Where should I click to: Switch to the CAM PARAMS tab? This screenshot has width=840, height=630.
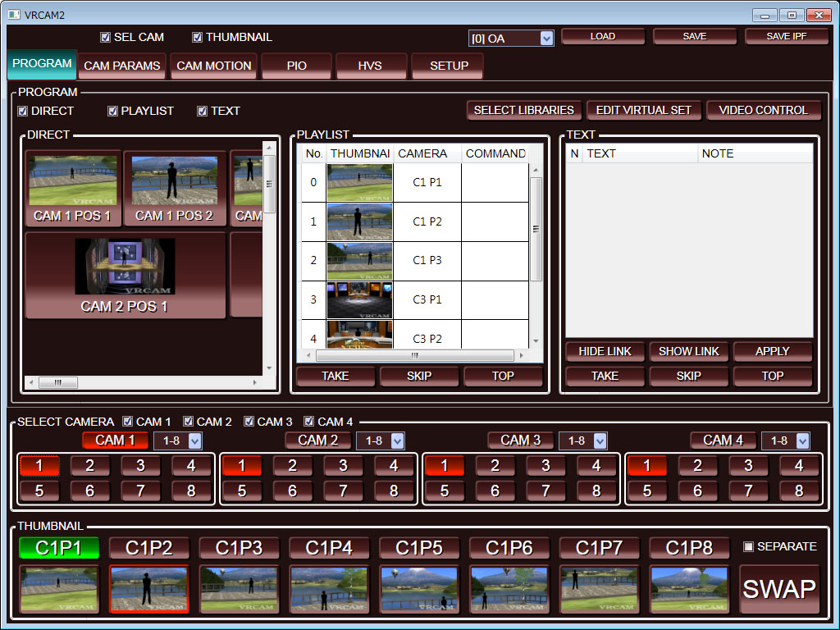tap(122, 66)
